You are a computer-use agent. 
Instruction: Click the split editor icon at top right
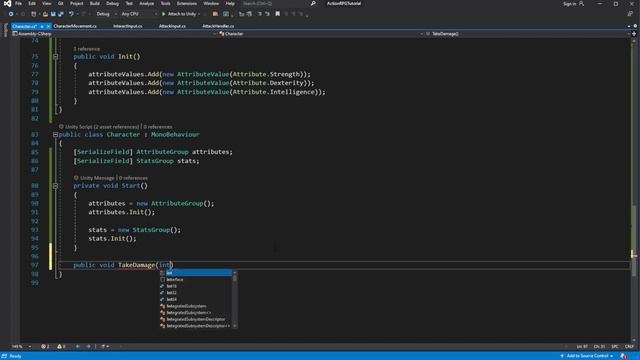click(634, 34)
